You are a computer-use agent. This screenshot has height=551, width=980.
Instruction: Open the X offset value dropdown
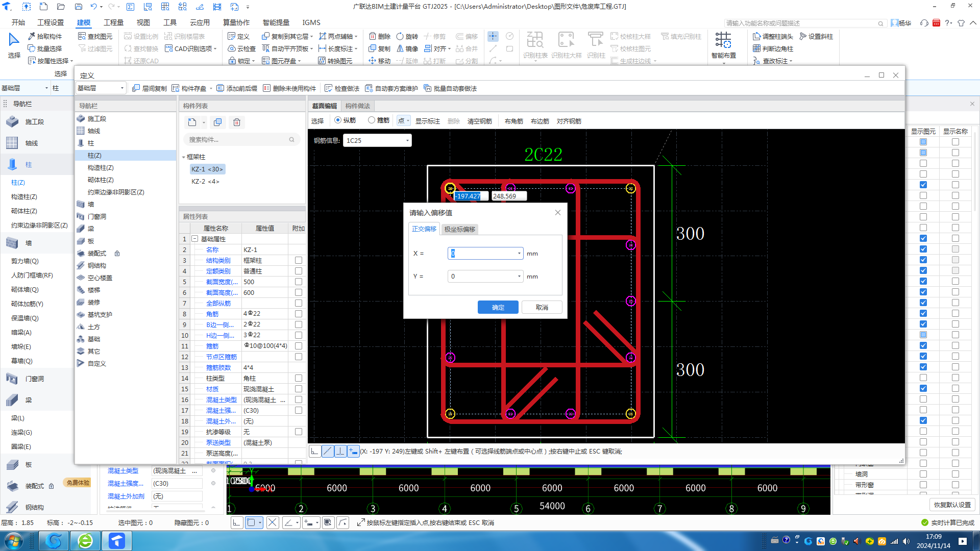[519, 254]
